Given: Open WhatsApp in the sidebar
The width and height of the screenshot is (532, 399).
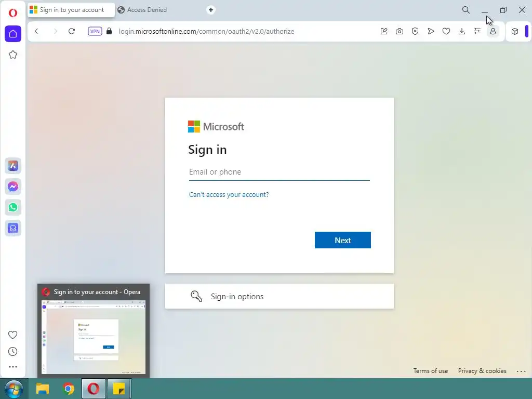Looking at the screenshot, I should [13, 207].
